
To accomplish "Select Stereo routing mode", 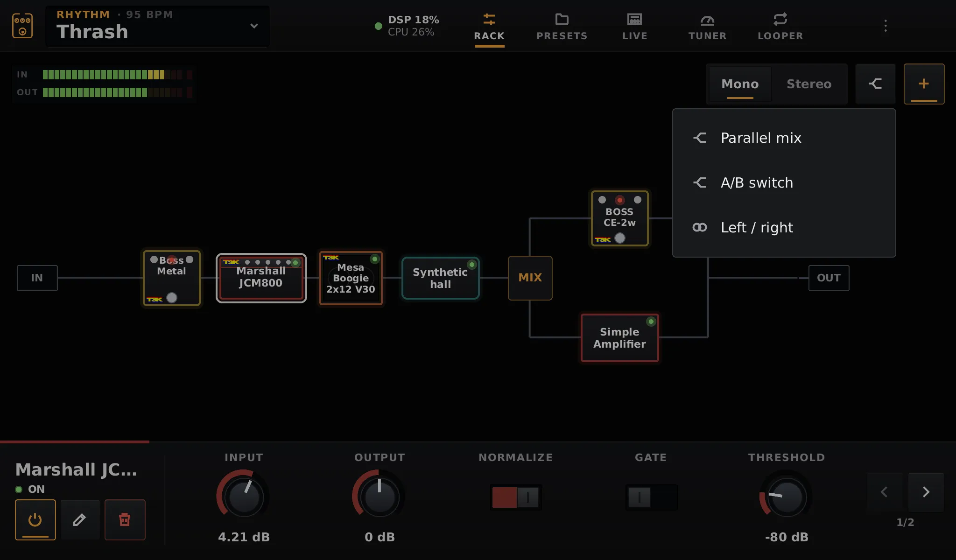I will click(x=809, y=84).
